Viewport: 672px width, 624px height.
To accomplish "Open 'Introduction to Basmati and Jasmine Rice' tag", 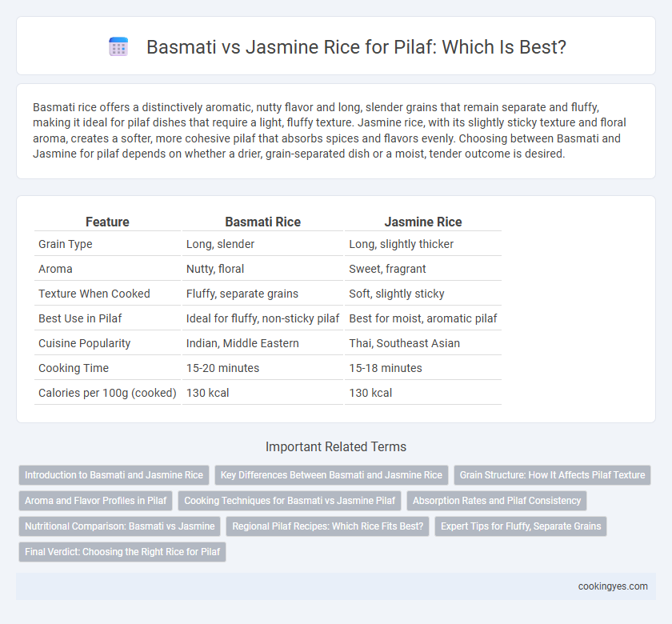I will coord(114,475).
